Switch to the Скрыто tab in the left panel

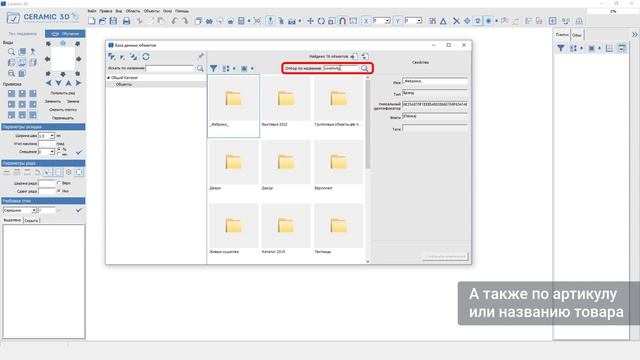tap(31, 220)
